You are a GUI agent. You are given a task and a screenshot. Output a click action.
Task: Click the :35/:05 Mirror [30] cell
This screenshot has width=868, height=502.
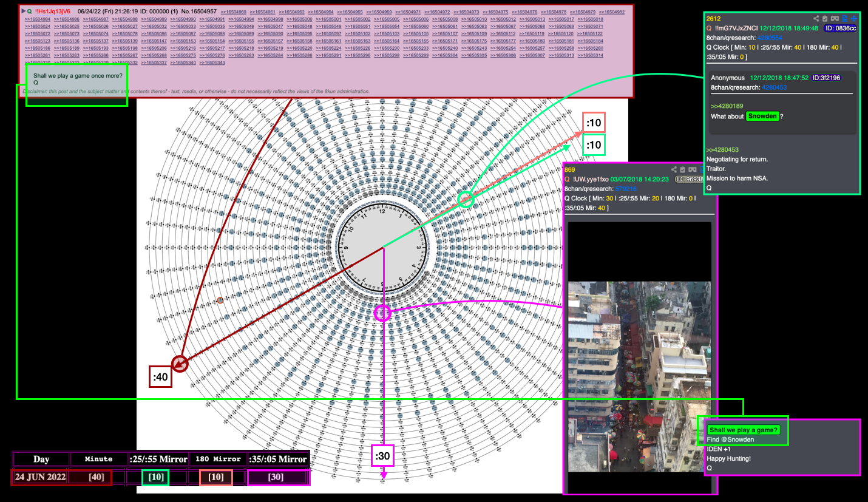point(279,477)
